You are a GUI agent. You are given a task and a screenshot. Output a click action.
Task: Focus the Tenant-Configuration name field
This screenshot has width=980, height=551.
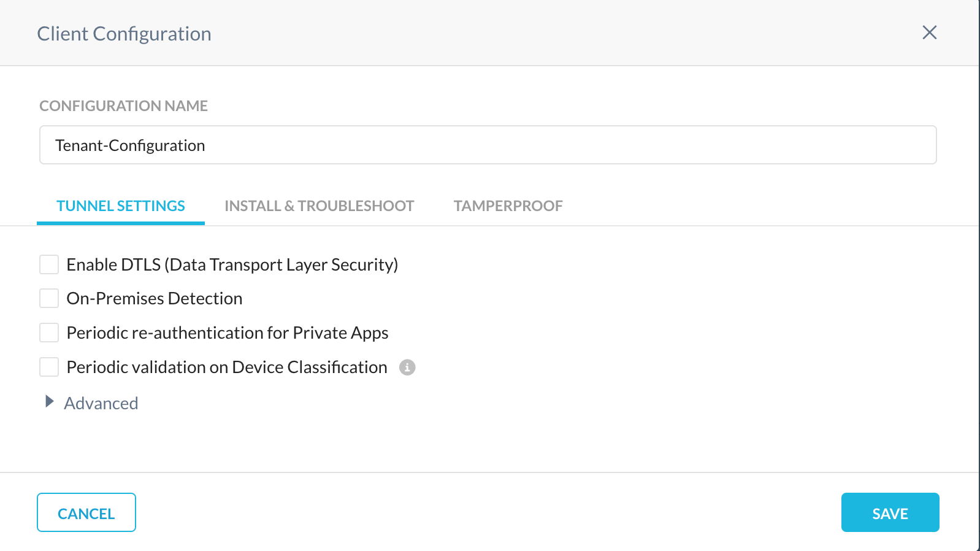tap(488, 145)
